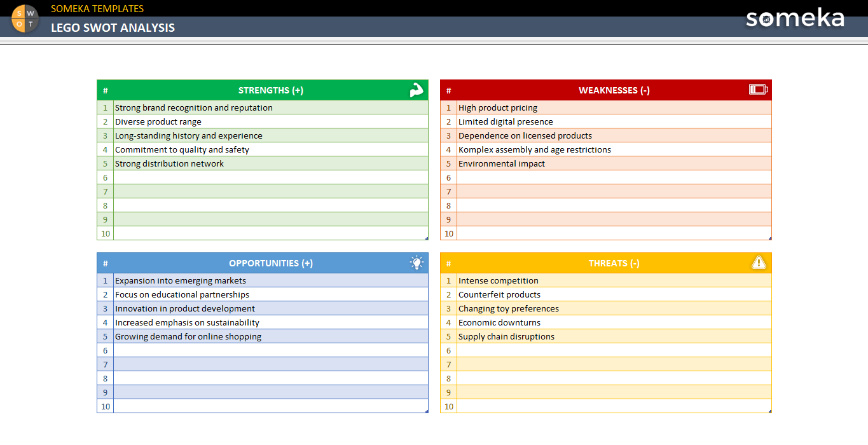Click empty row 7 in Opportunities table

(x=271, y=364)
